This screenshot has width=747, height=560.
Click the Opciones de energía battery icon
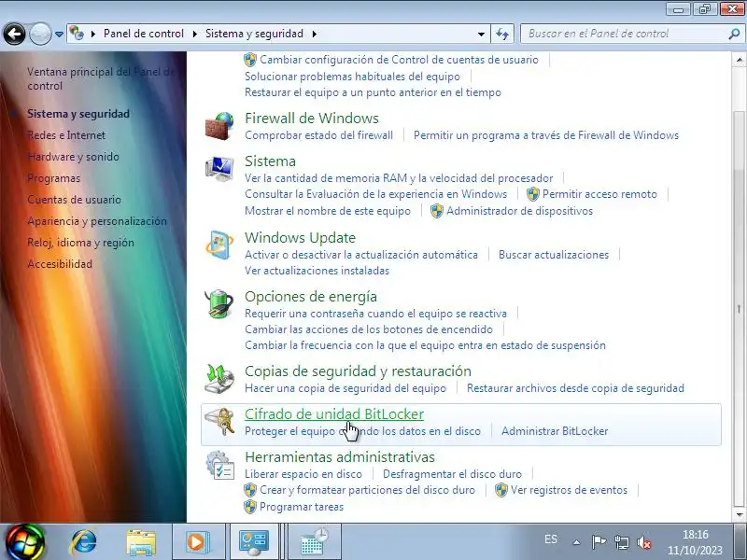[219, 304]
